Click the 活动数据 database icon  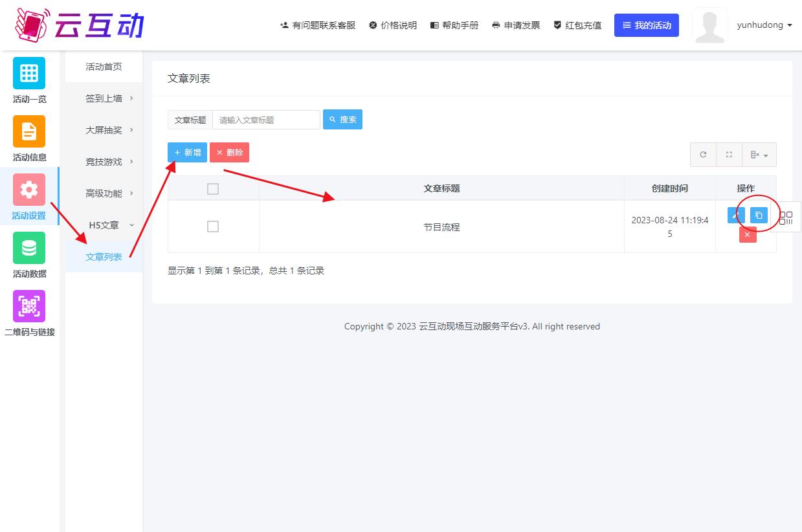click(29, 248)
